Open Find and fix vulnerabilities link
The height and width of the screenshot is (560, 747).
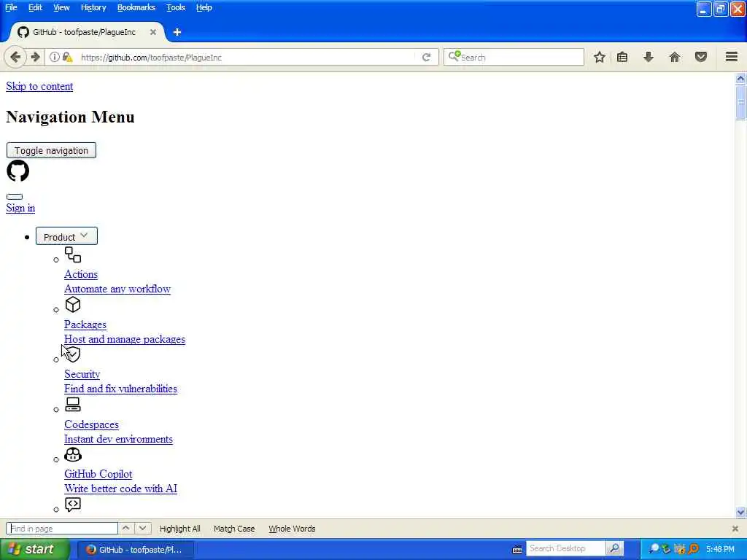[x=120, y=389]
